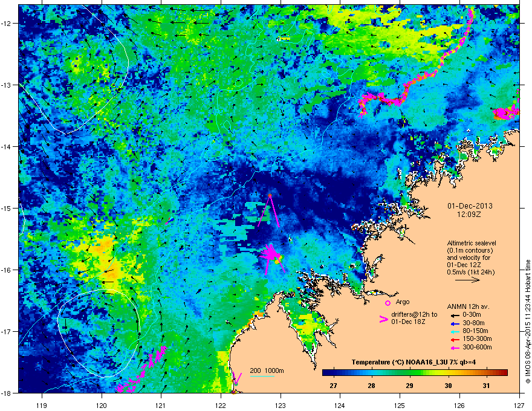532x411 pixels.
Task: Click the small blue ANMN arrow near 121E, -15.2
Action: coord(171,220)
